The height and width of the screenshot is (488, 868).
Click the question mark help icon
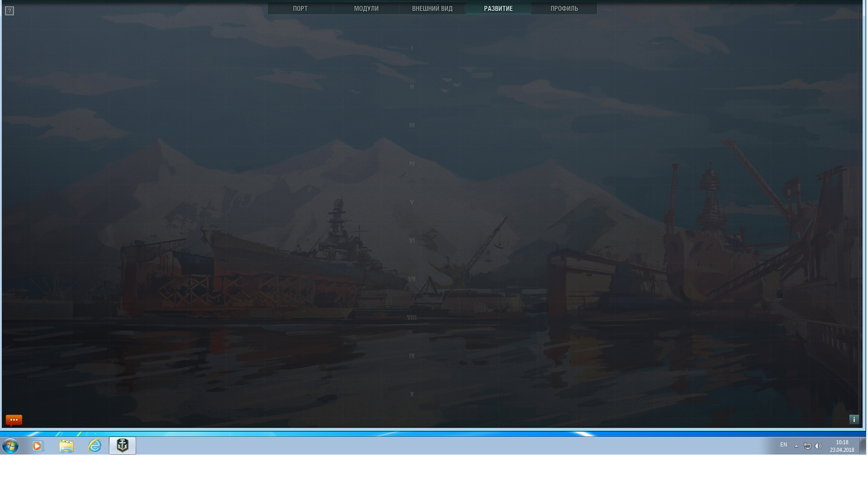pos(9,11)
